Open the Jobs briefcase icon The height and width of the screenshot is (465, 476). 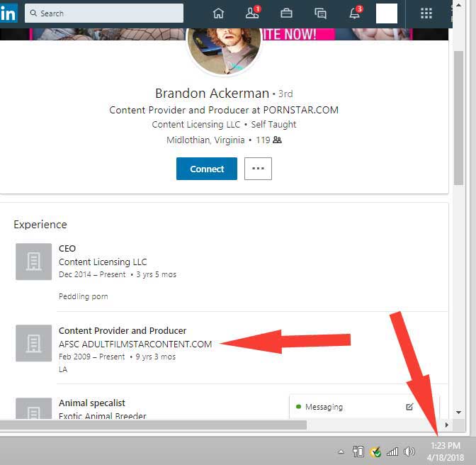pyautogui.click(x=286, y=13)
